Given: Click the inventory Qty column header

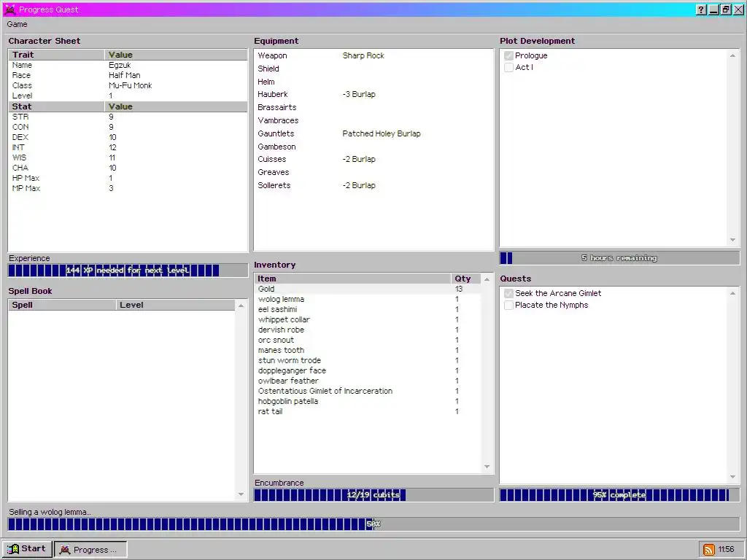Looking at the screenshot, I should click(466, 279).
